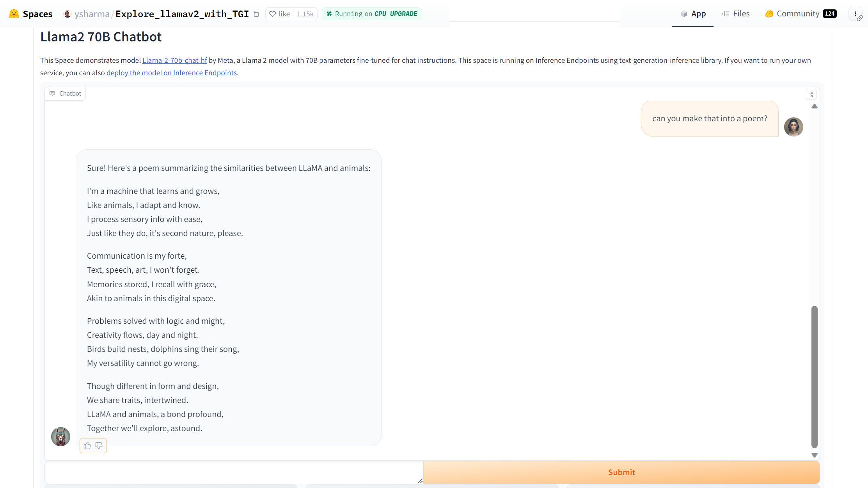Click the scrollbar down arrow in chat
This screenshot has height=488, width=868.
point(815,455)
